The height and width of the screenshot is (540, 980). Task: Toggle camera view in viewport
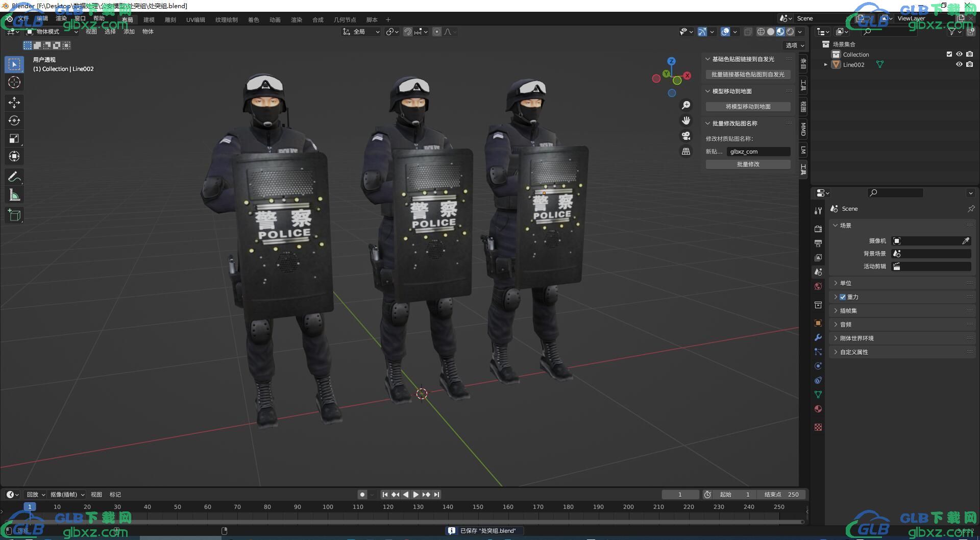pyautogui.click(x=686, y=136)
